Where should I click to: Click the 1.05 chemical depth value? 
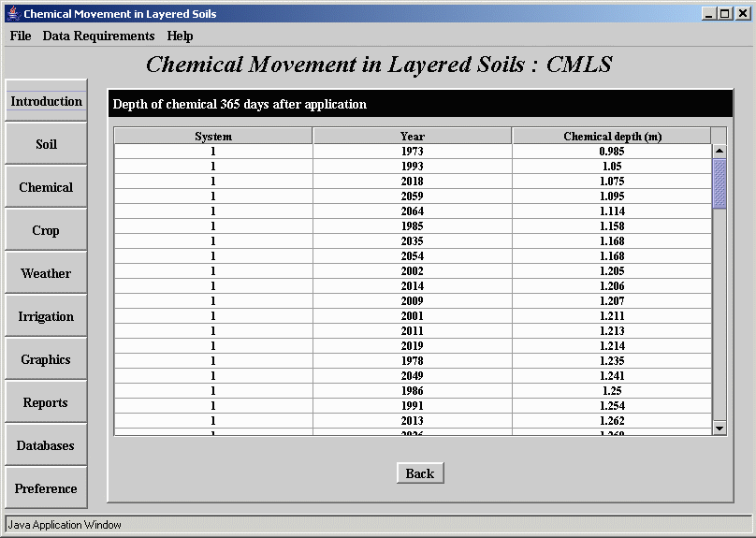pyautogui.click(x=612, y=167)
